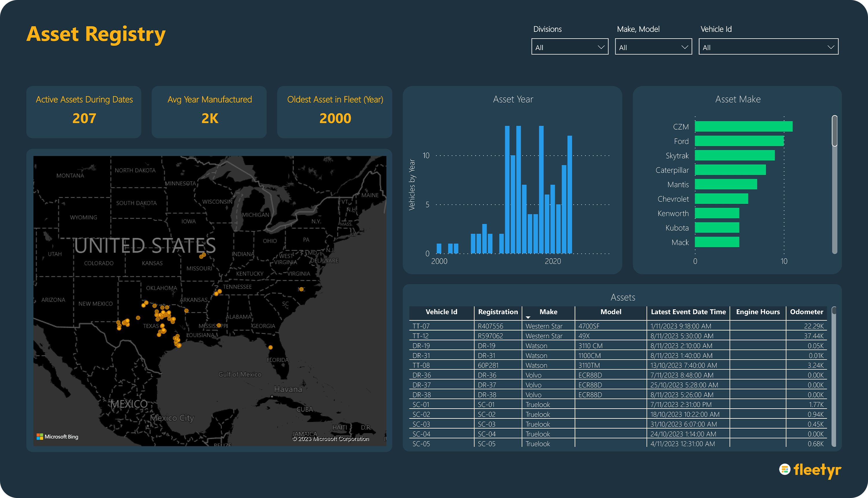This screenshot has height=498, width=868.
Task: Click the sort arrow beside the Make column header
Action: (528, 317)
